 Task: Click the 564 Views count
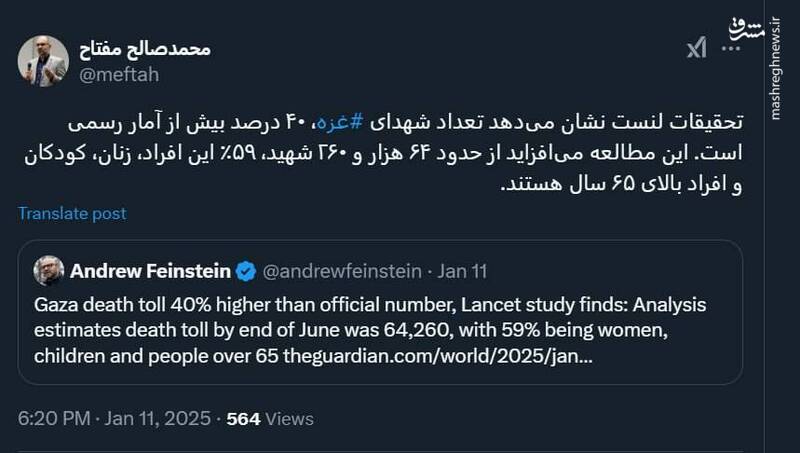(270, 418)
